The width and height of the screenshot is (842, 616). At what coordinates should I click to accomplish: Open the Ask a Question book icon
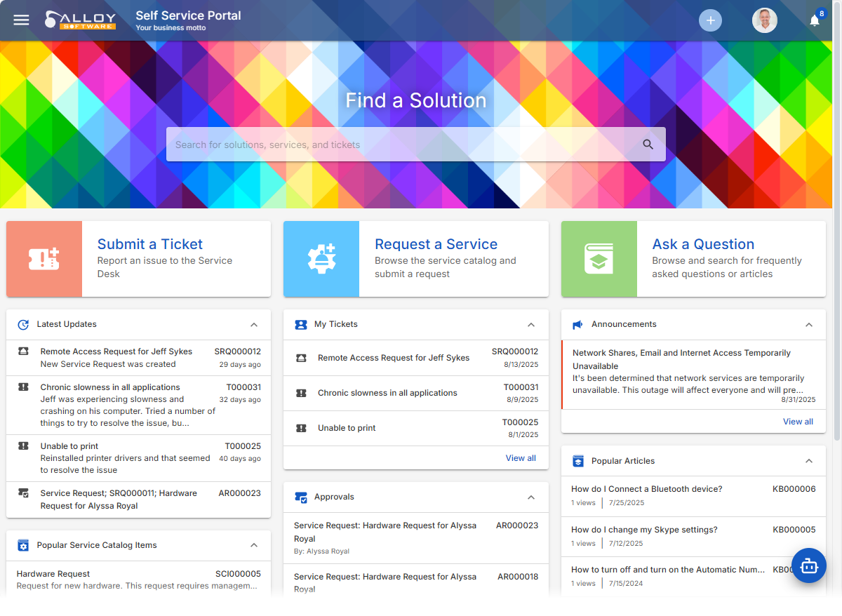(599, 259)
